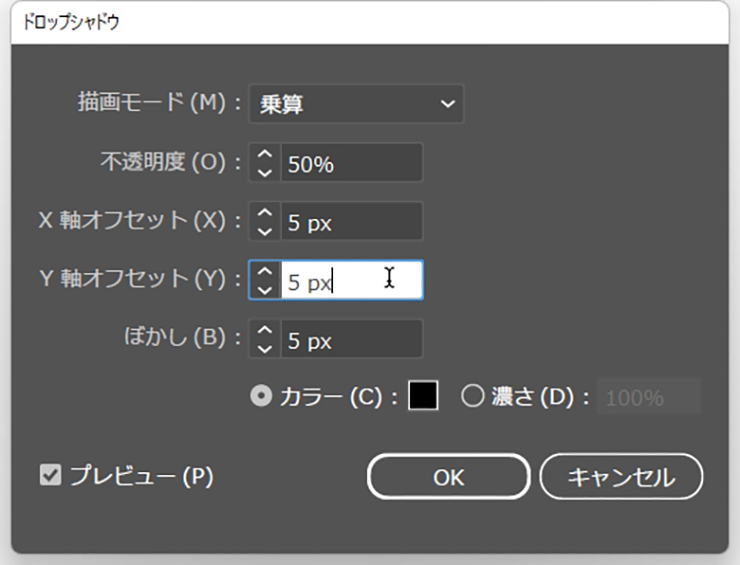This screenshot has height=565, width=740.
Task: Click the disabled 濃さ 100% field
Action: 648,397
